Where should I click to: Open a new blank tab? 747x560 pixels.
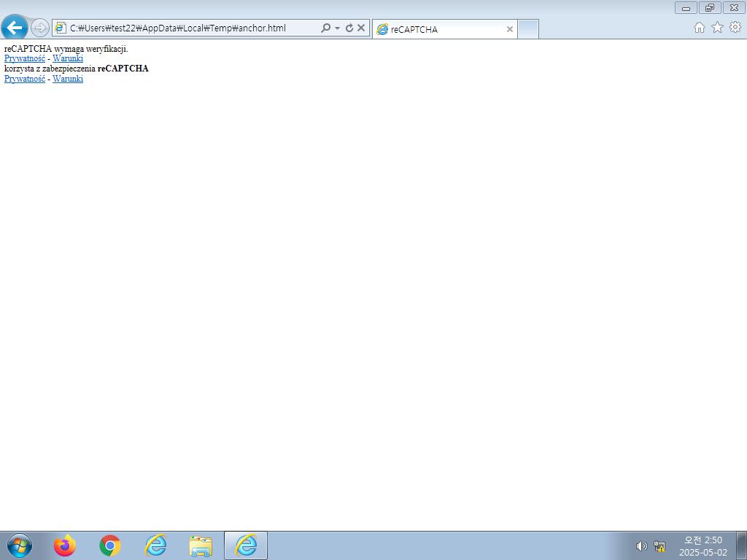click(528, 29)
